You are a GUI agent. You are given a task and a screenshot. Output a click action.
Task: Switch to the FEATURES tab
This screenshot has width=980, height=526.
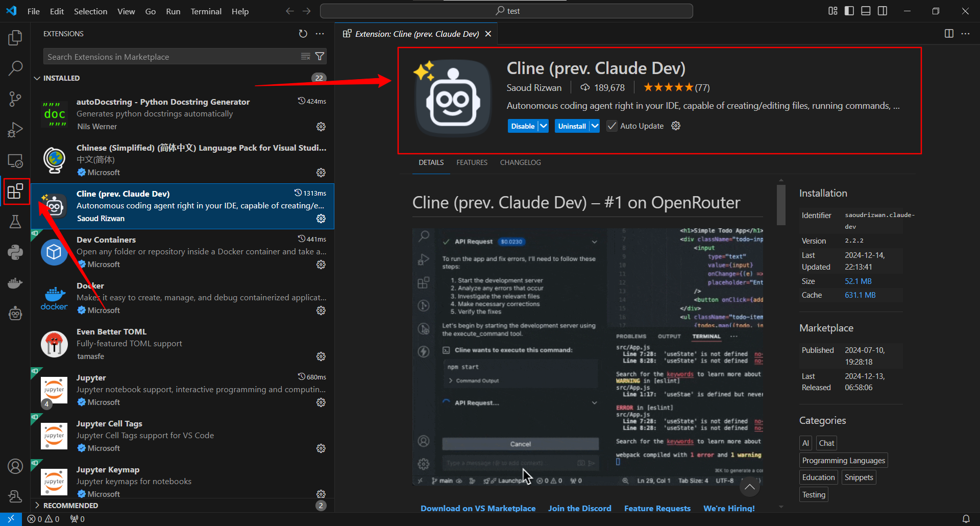click(x=472, y=162)
